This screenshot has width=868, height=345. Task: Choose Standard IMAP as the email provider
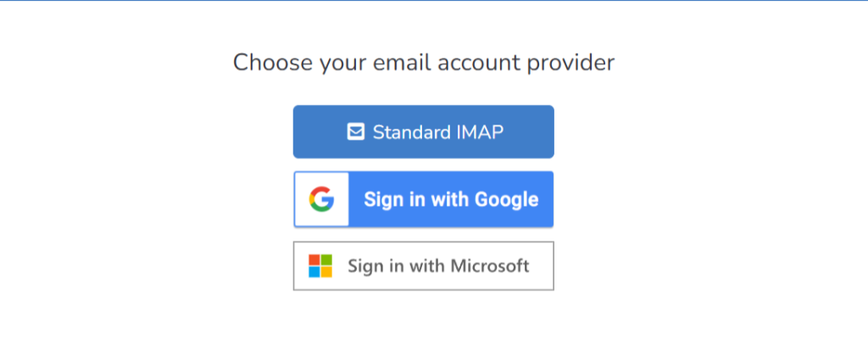pyautogui.click(x=424, y=131)
